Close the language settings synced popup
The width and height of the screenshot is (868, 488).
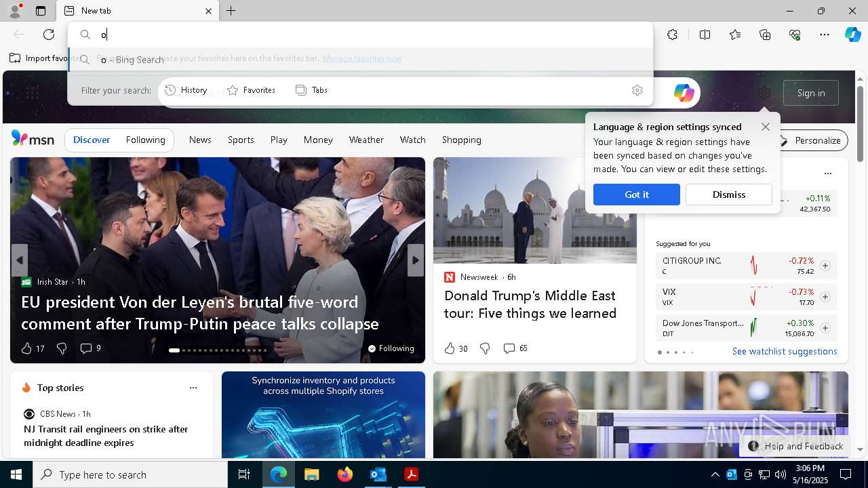(766, 127)
